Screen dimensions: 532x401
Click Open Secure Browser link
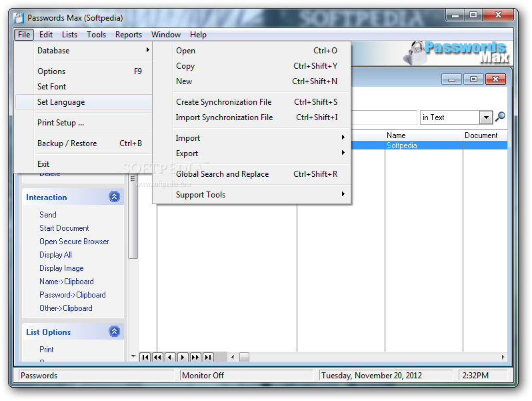click(74, 242)
